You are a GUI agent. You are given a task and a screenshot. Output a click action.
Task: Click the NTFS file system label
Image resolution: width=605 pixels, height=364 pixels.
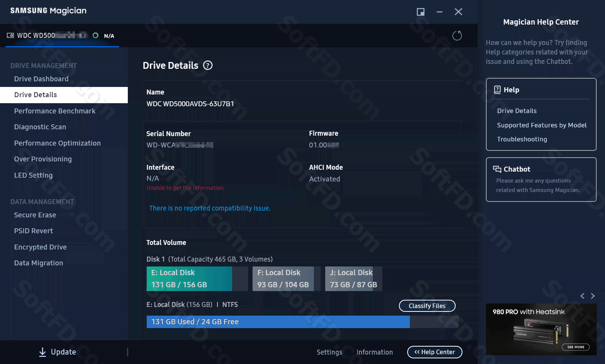[230, 305]
